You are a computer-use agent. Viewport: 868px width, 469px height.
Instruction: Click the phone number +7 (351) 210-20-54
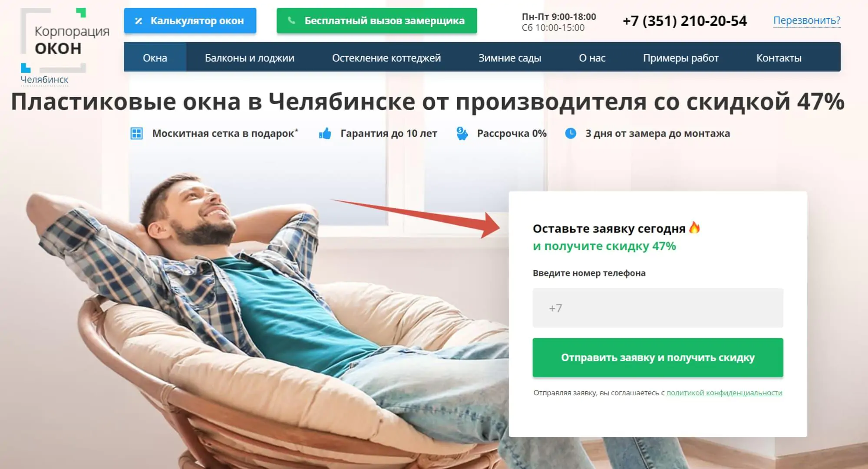point(685,21)
